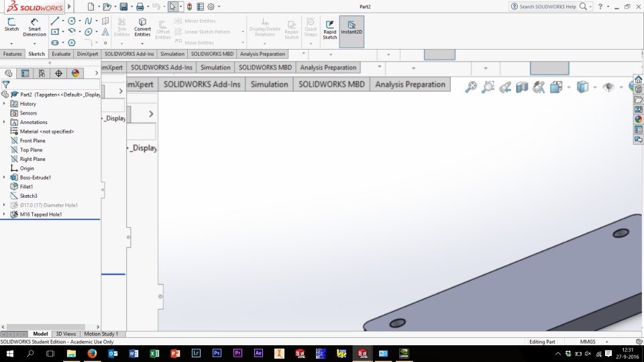Switch to the DisplayManager color ball tab
Image resolution: width=644 pixels, height=362 pixels.
76,73
